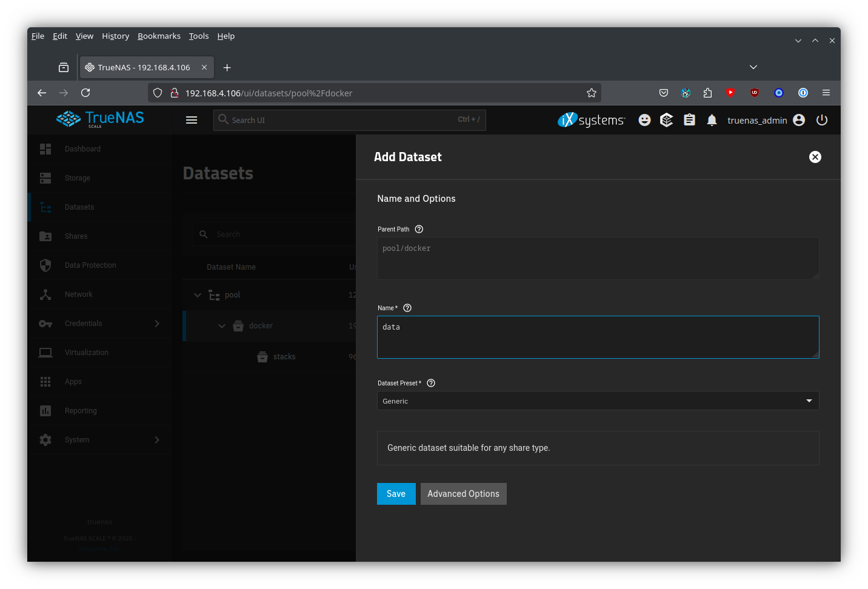Close the Add Dataset panel

[815, 157]
